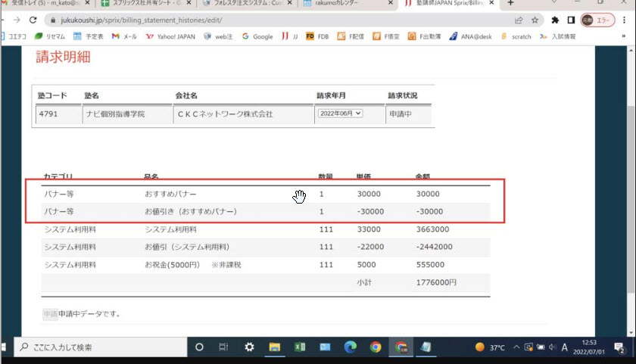Click the bookmark star icon in address bar
The width and height of the screenshot is (636, 364).
point(535,20)
